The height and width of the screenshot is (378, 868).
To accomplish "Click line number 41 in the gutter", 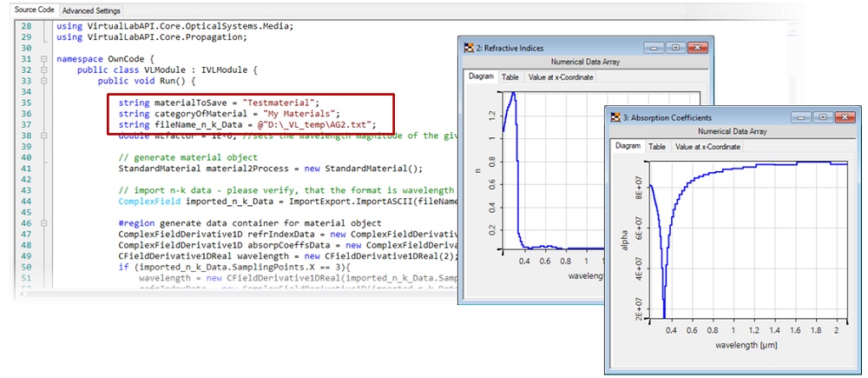I will 26,169.
